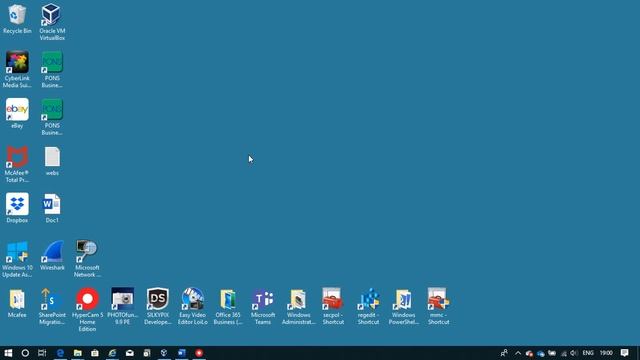Select the McAfee Total Protection shortcut
This screenshot has width=640, height=360.
tap(17, 164)
